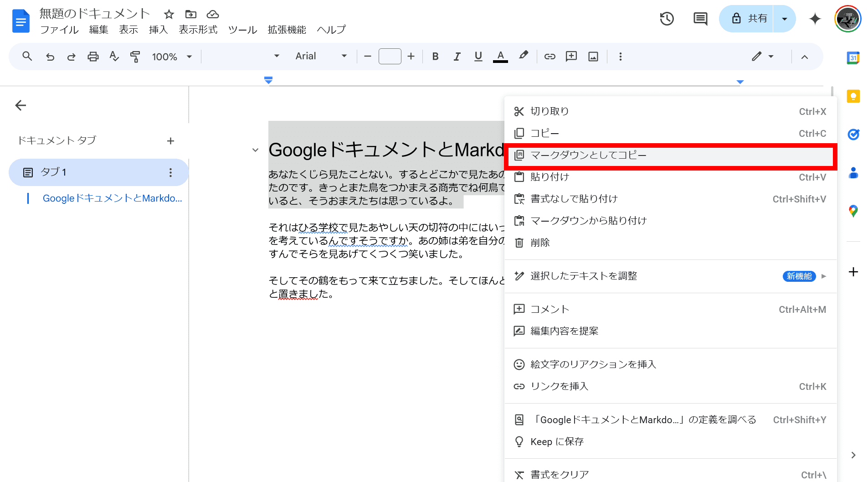This screenshot has width=868, height=482.
Task: Choose Keep に保存 in the context menu
Action: pos(670,442)
